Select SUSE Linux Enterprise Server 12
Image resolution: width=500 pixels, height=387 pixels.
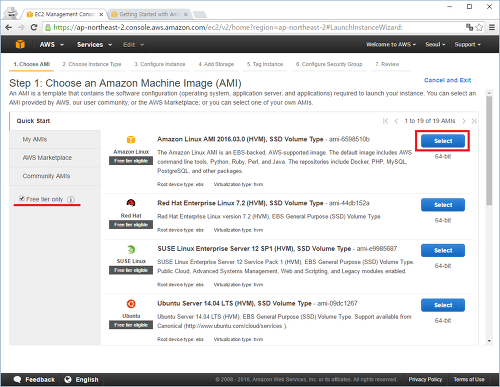tap(443, 250)
